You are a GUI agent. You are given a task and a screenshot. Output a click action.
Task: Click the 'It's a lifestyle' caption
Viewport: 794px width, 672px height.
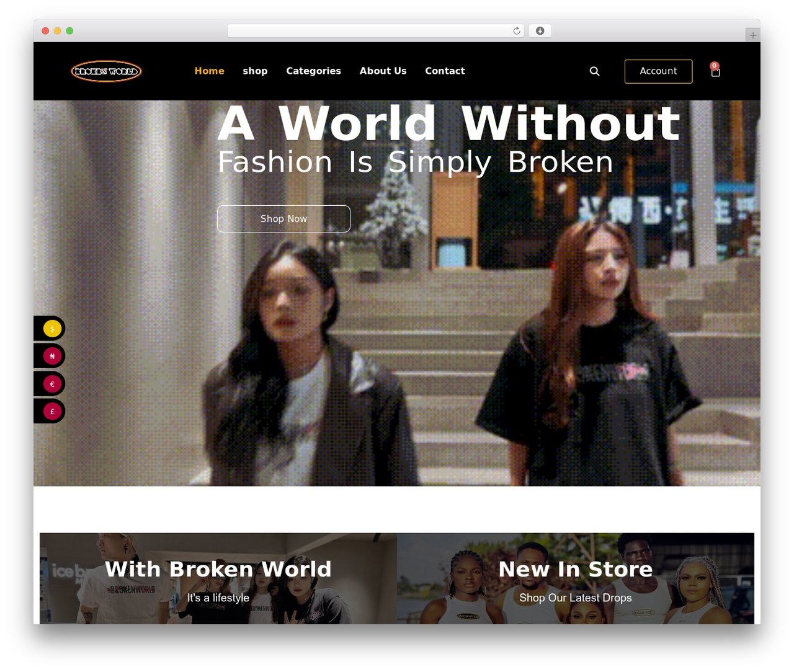tap(218, 598)
